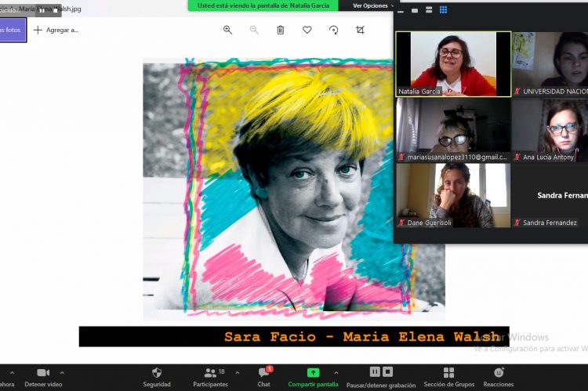This screenshot has height=391, width=588.
Task: Open the Chat panel
Action: point(264,376)
